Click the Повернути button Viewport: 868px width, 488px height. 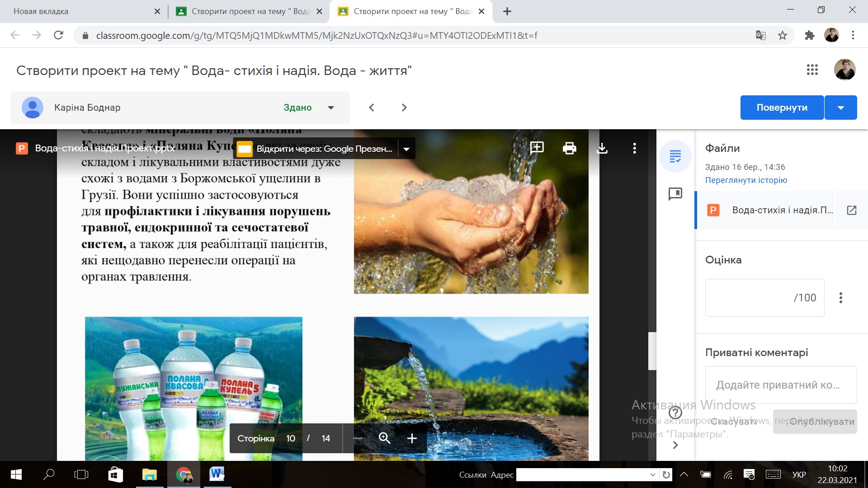(782, 108)
